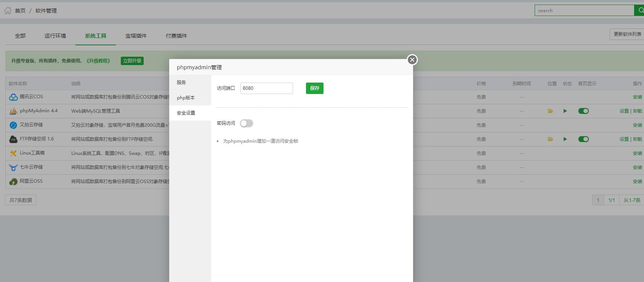Click the 访问端口 input field
This screenshot has height=282, width=644.
click(267, 88)
